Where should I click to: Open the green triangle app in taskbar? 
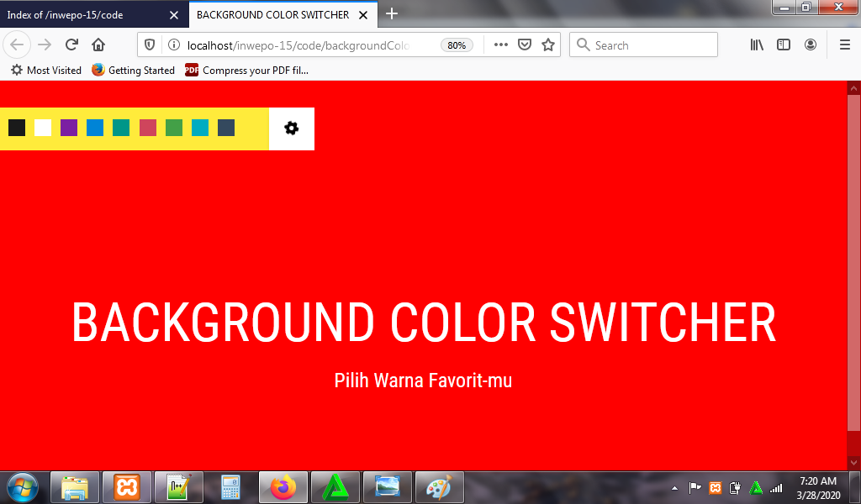(x=335, y=487)
